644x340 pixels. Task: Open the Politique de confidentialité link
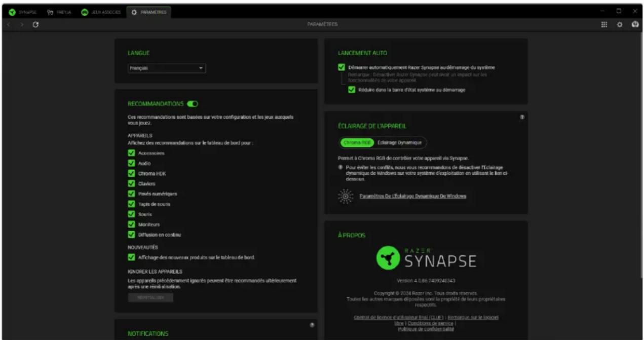(426, 329)
